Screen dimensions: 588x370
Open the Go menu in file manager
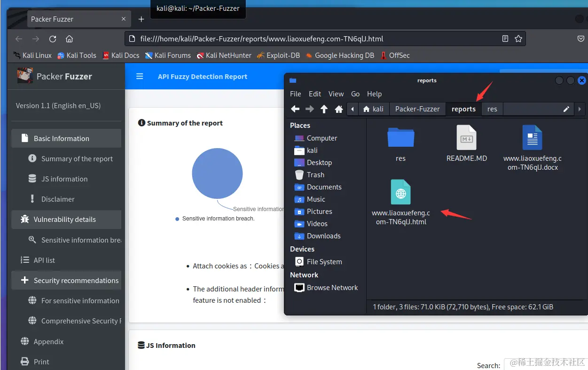coord(355,94)
